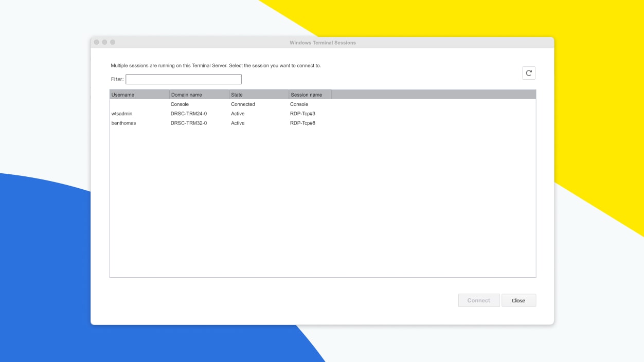Select the wtsadmin session row
Screen dimensions: 644x362
pos(206,114)
